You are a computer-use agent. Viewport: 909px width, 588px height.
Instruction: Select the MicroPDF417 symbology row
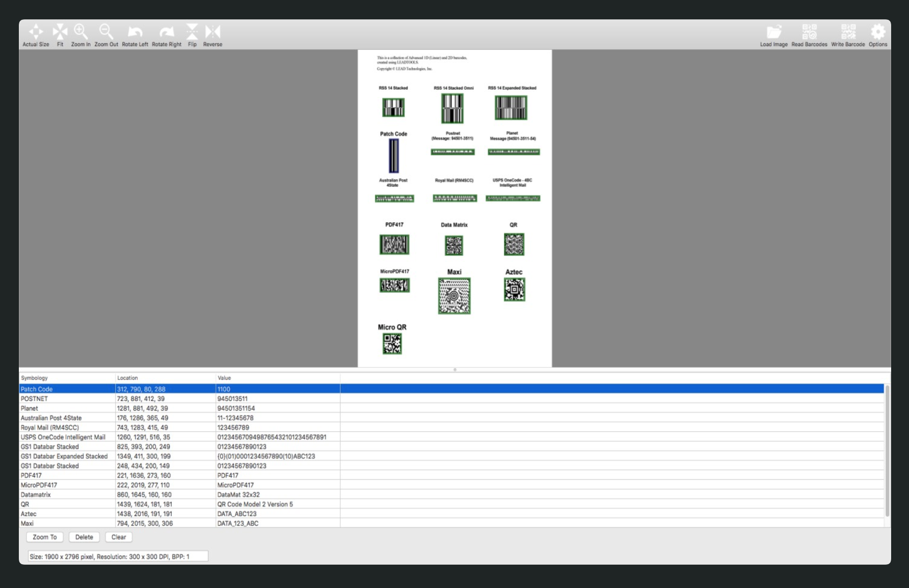coord(452,485)
